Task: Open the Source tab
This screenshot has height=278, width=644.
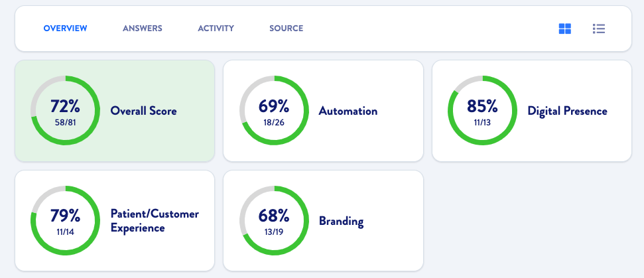Action: click(x=287, y=29)
